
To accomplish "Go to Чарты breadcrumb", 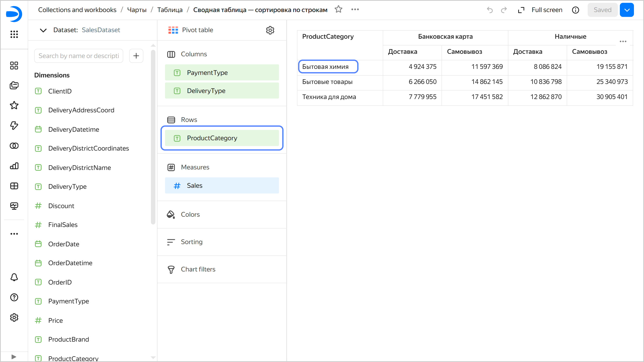I will pyautogui.click(x=137, y=10).
